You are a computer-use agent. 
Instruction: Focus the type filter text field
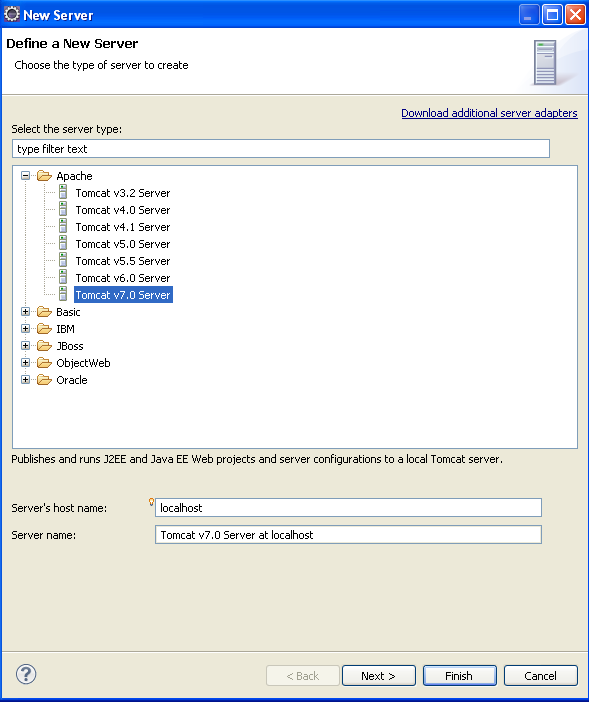click(x=281, y=149)
